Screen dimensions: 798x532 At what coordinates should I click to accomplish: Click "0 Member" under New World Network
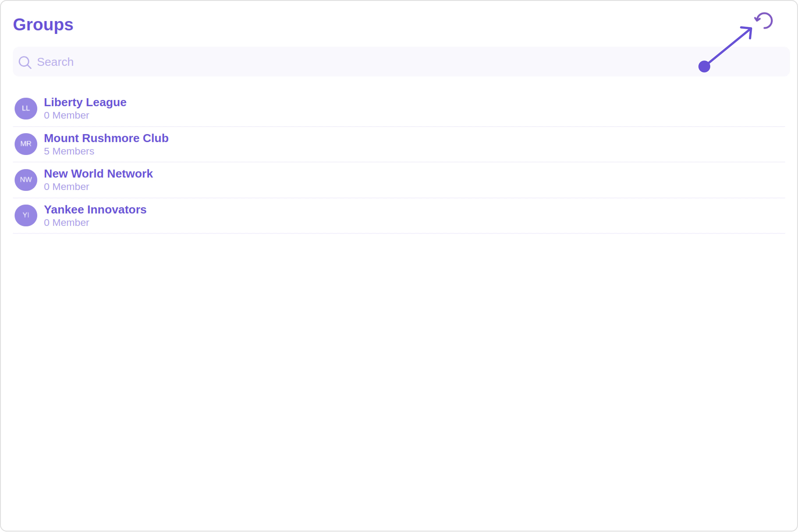66,187
